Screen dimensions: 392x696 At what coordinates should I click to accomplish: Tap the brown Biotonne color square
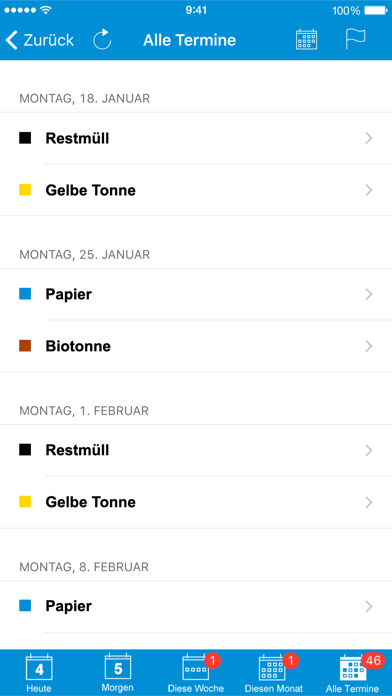25,346
